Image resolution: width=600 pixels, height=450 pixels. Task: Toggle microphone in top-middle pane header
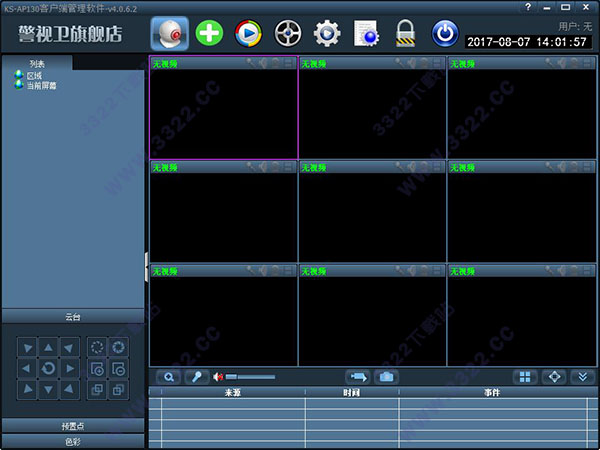399,63
